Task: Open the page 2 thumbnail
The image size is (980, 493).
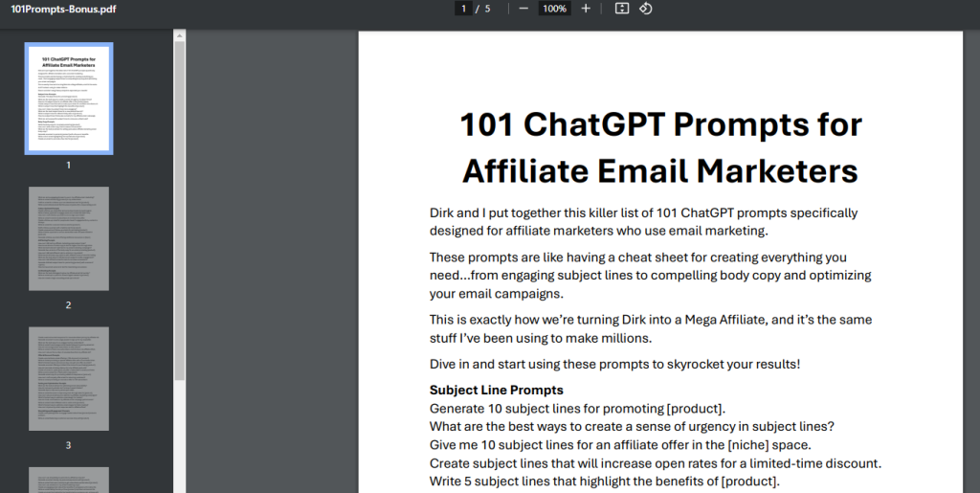Action: pyautogui.click(x=69, y=238)
